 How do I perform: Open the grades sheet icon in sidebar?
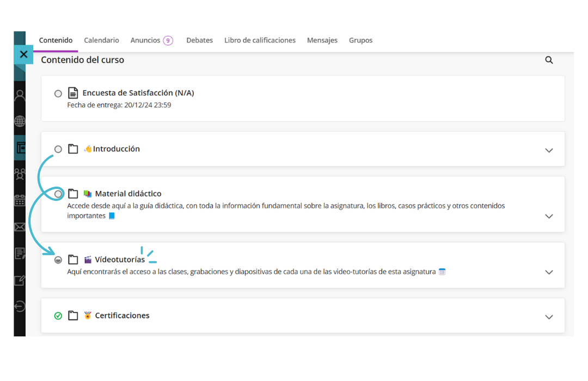(20, 253)
